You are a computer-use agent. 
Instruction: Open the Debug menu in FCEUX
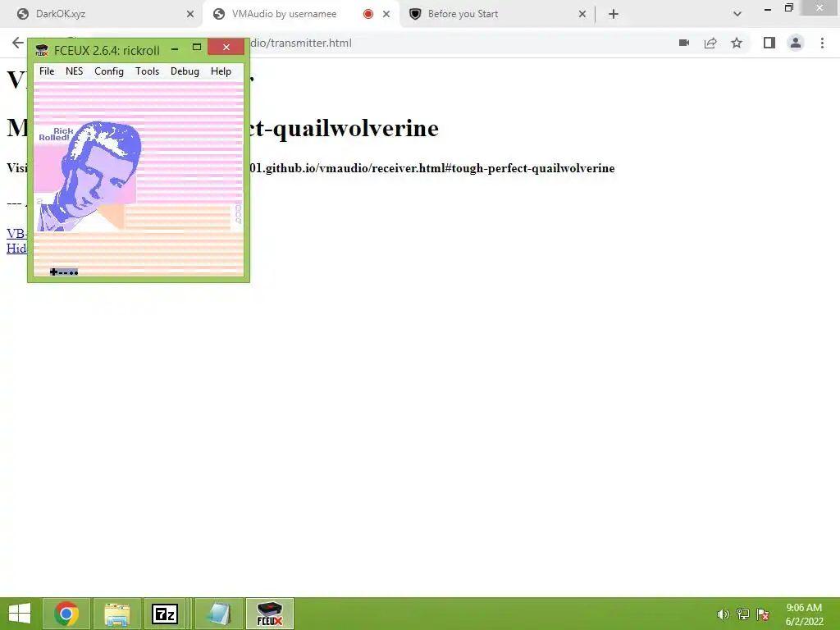pos(185,71)
